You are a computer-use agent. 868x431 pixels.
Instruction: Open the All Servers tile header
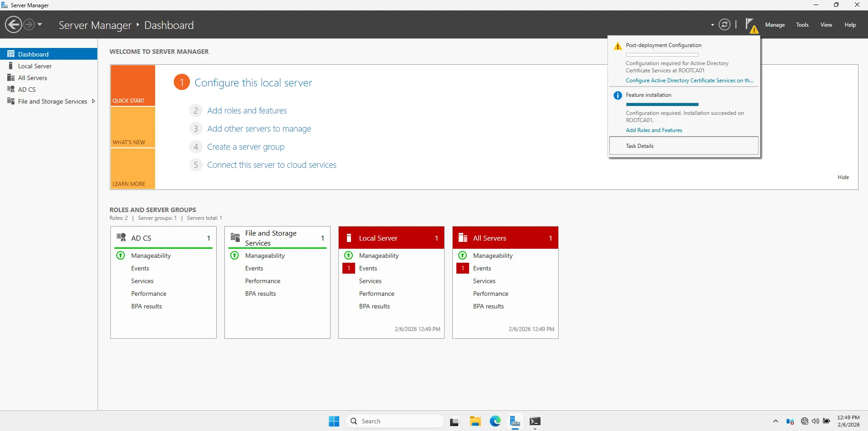point(505,238)
